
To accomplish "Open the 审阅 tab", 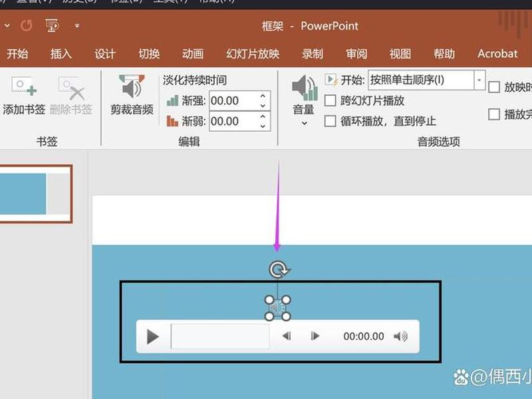I will (356, 54).
